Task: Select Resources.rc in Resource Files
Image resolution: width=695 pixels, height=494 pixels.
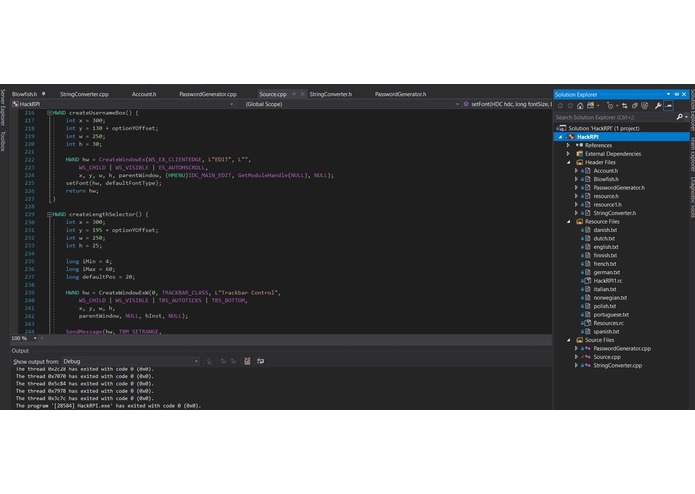Action: (x=609, y=323)
